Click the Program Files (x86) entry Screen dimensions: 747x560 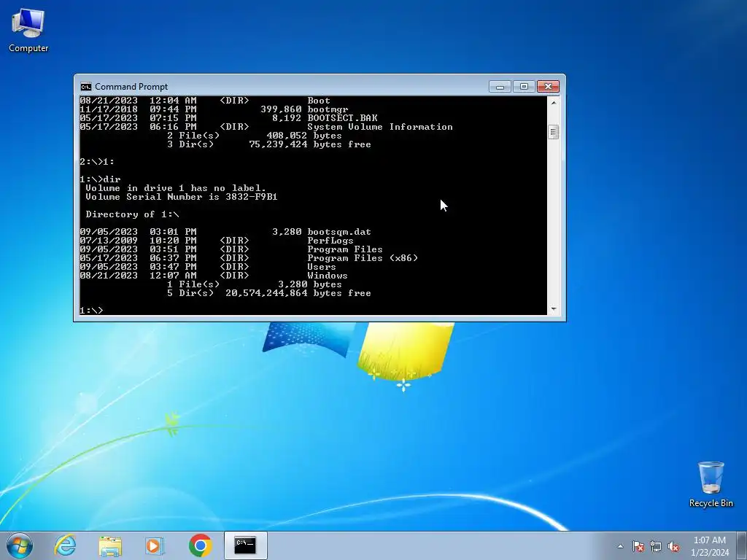tap(363, 258)
